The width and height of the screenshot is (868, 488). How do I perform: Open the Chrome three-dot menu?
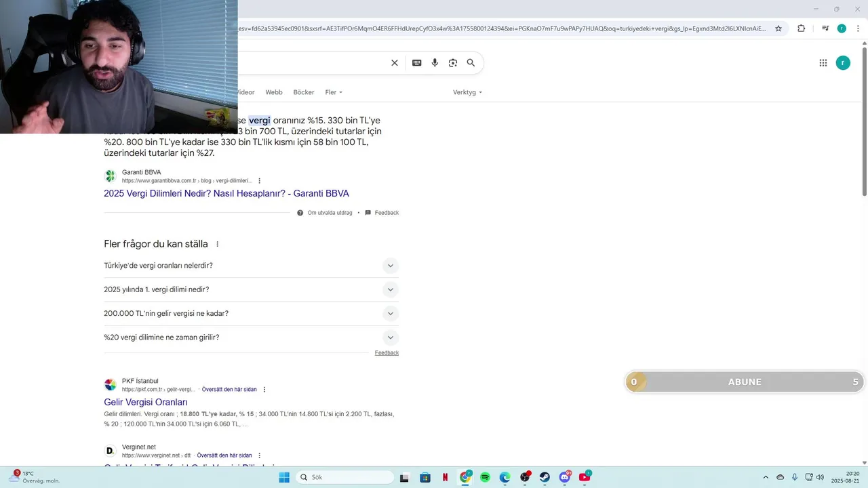(857, 28)
